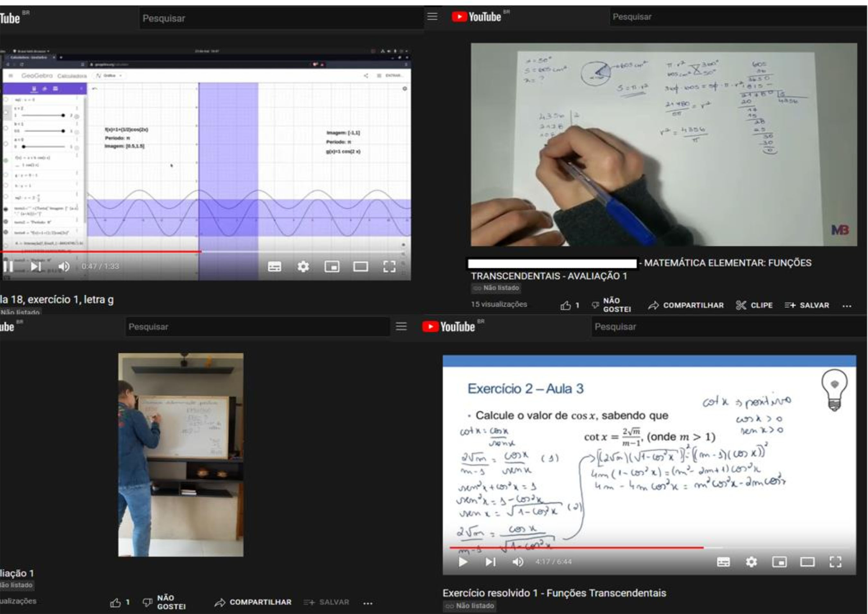Open more options dots under bottom-left video
The height and width of the screenshot is (614, 868).
368,603
